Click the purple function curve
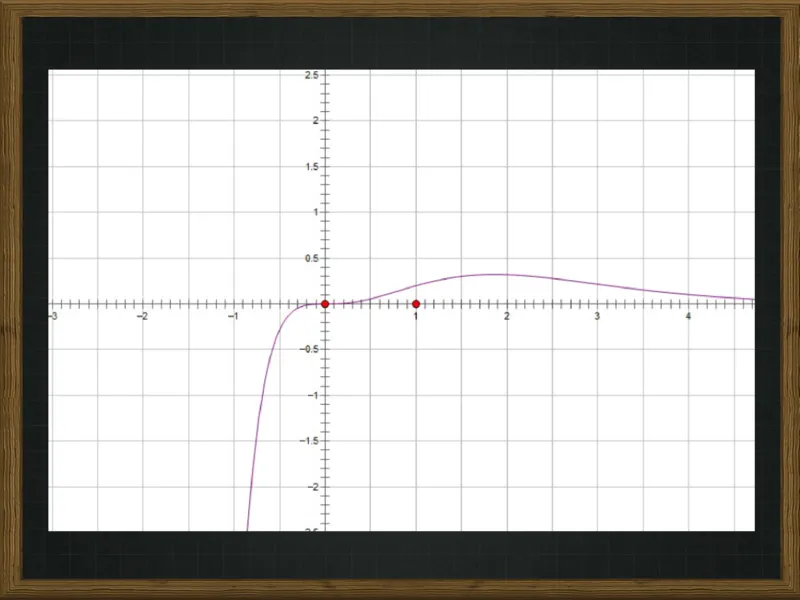 pyautogui.click(x=492, y=275)
